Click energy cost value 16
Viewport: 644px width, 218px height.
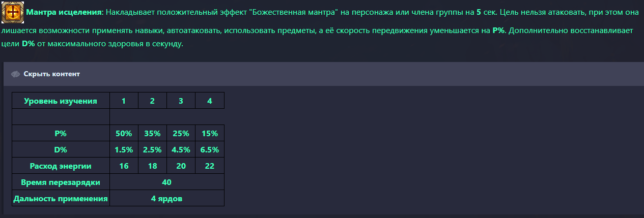[x=124, y=166]
